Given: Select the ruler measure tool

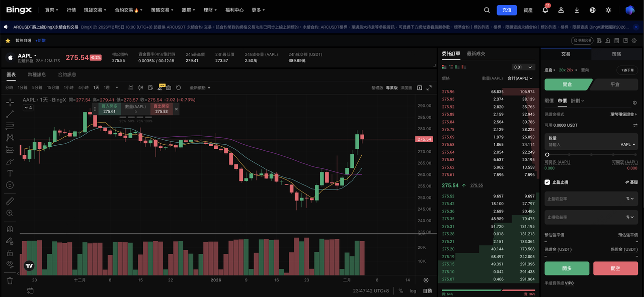Looking at the screenshot, I should pos(10,201).
